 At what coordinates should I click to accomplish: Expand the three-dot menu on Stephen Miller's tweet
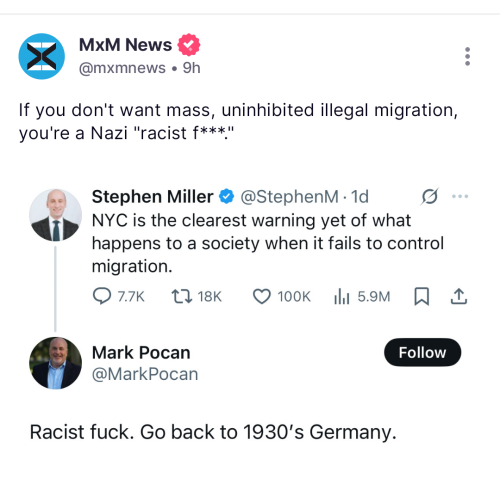tap(460, 196)
